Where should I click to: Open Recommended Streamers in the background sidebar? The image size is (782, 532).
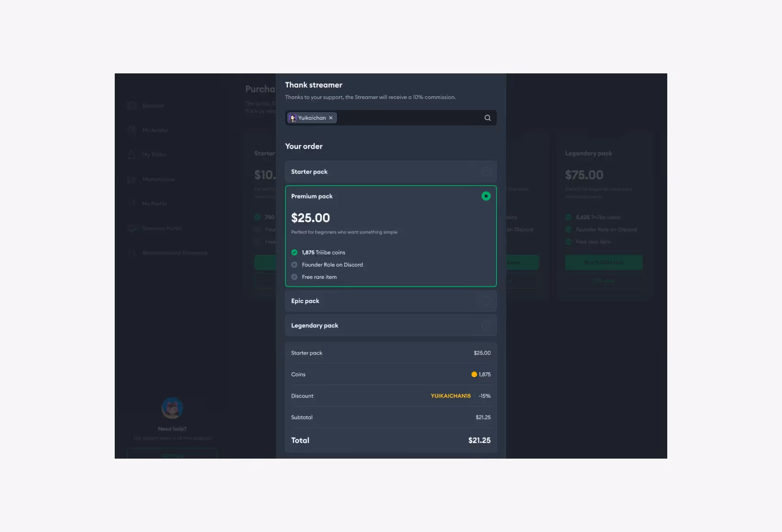tap(175, 253)
